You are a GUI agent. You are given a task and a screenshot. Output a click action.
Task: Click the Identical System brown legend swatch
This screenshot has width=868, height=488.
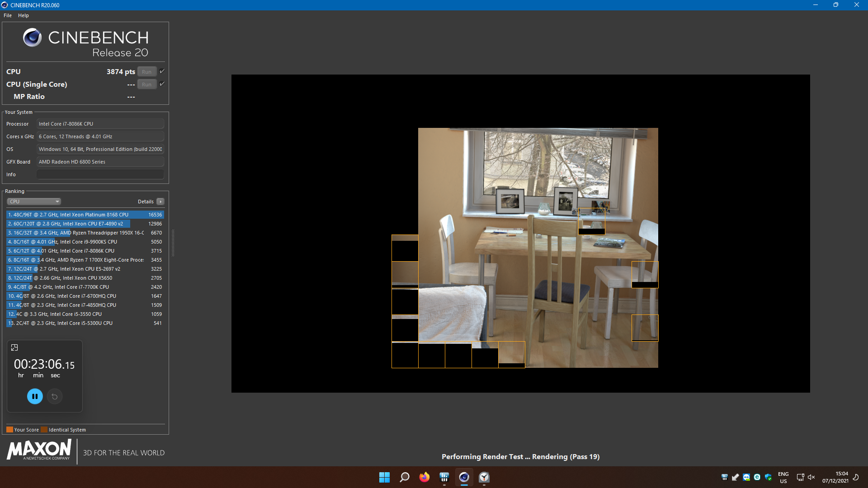pos(44,430)
